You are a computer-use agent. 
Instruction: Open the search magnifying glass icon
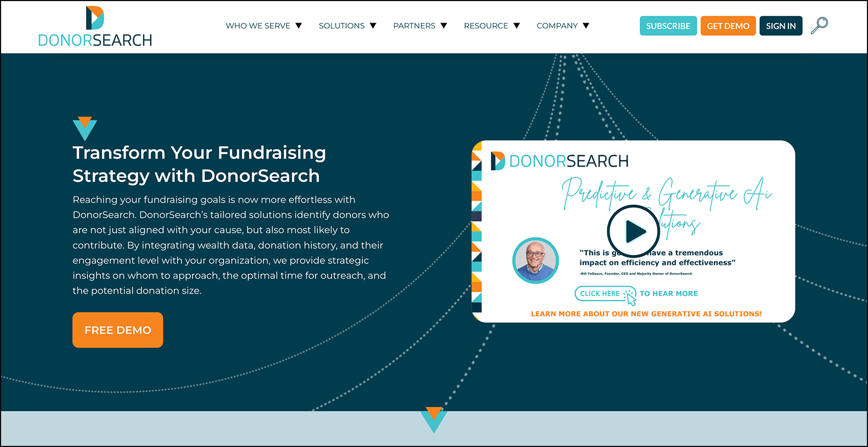tap(819, 25)
